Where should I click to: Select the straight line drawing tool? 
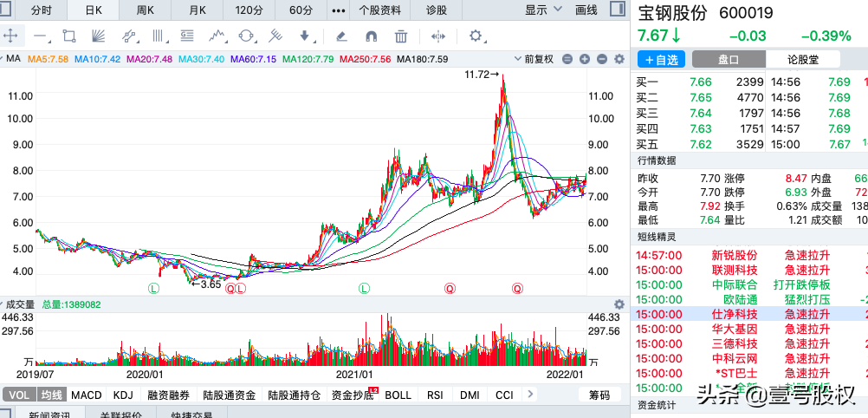click(x=40, y=36)
